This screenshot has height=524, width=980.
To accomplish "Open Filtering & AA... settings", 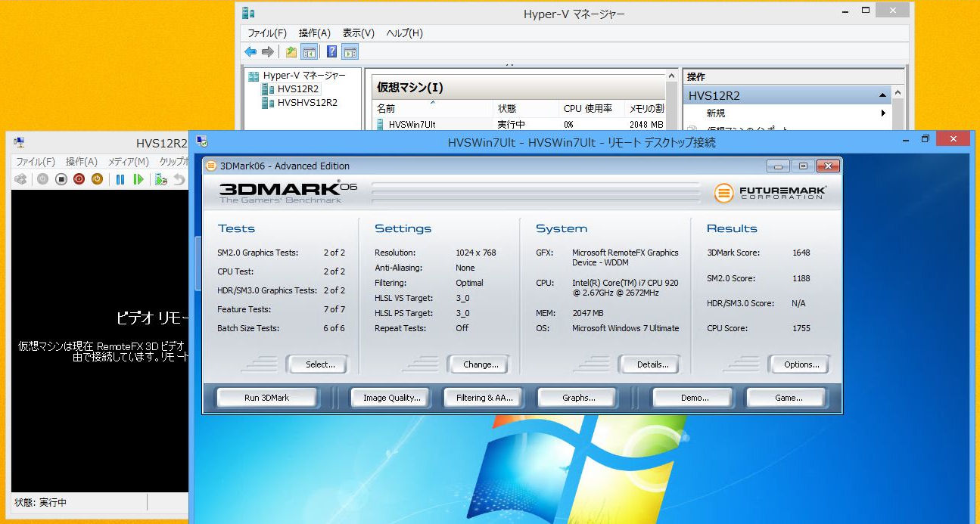I will pyautogui.click(x=484, y=398).
